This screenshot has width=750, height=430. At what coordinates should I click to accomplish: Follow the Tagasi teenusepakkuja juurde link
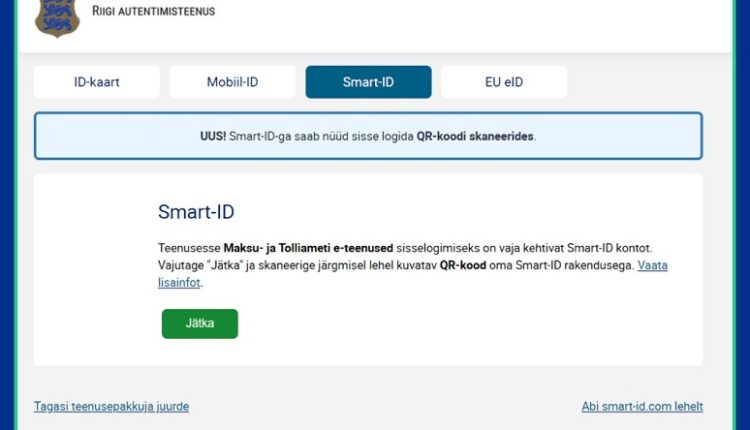point(111,407)
